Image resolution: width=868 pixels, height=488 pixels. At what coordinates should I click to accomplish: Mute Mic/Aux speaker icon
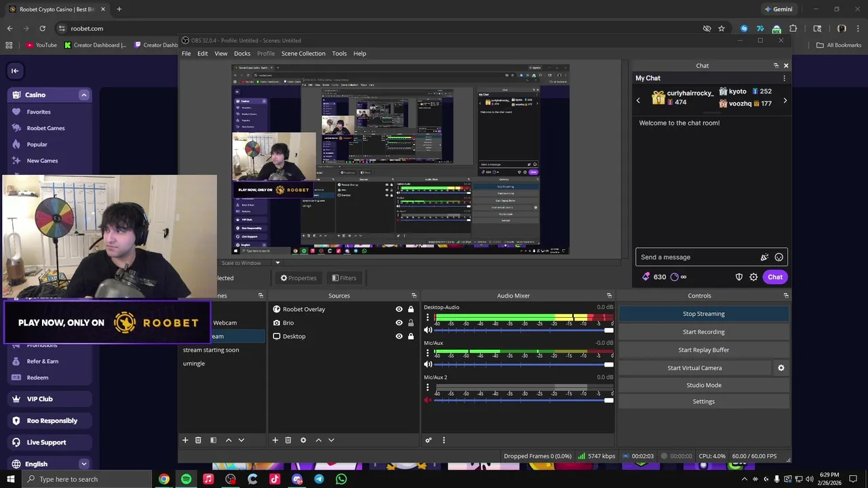428,364
